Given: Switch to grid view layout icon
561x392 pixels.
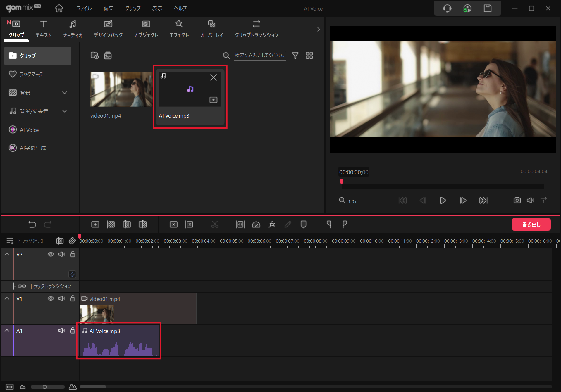Looking at the screenshot, I should point(309,56).
